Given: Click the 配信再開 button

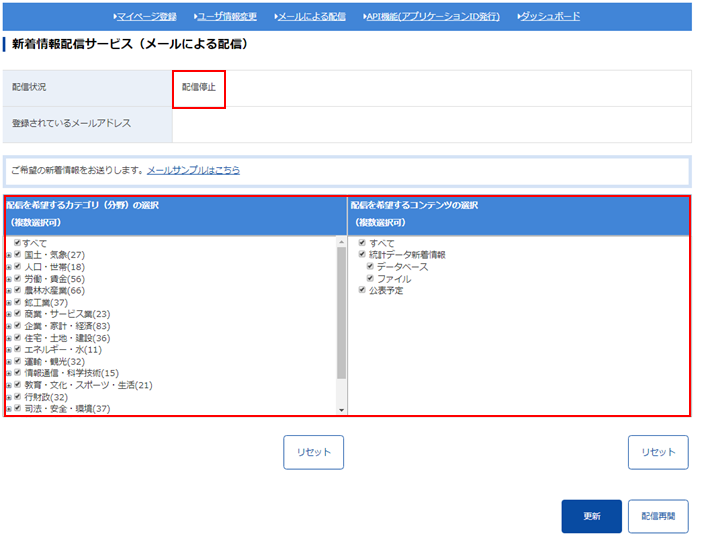Looking at the screenshot, I should [x=658, y=517].
